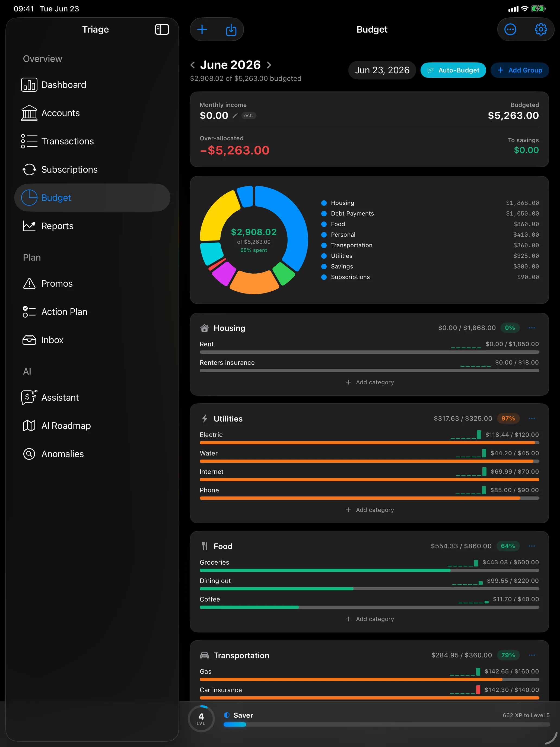Add category under Food
Screen dimensions: 560x747
tap(370, 619)
